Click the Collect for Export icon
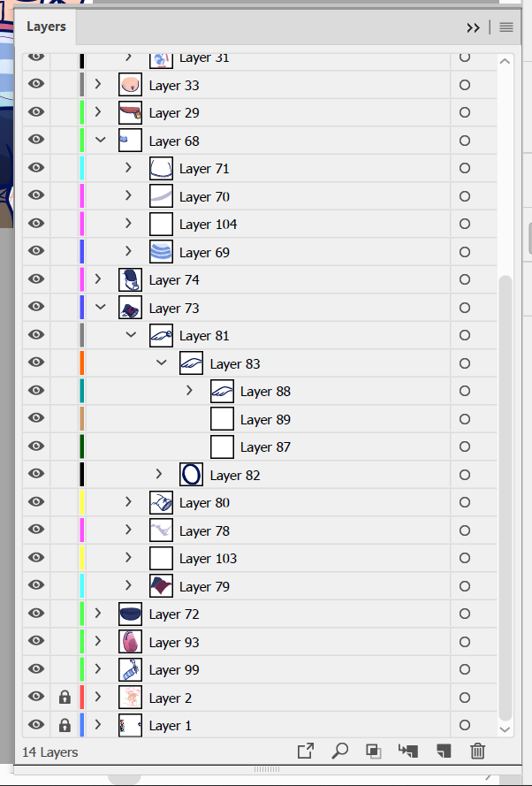The image size is (532, 786). (x=306, y=752)
